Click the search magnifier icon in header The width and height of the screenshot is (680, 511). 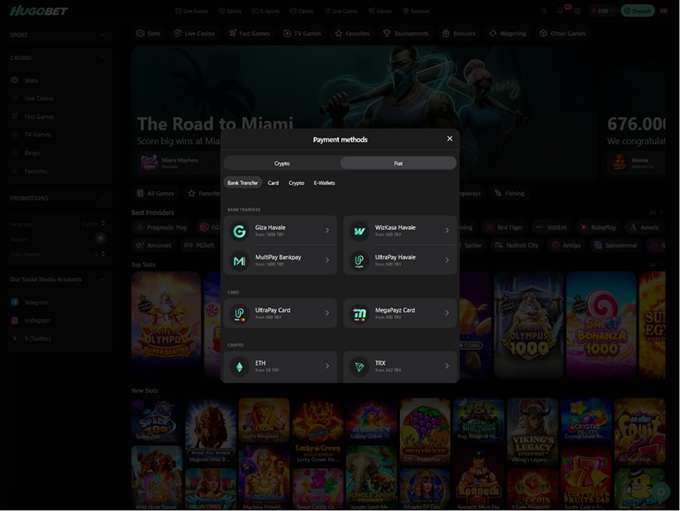(544, 11)
